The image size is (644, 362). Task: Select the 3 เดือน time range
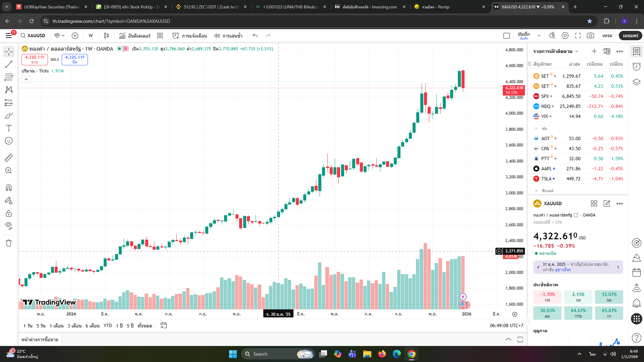74,326
